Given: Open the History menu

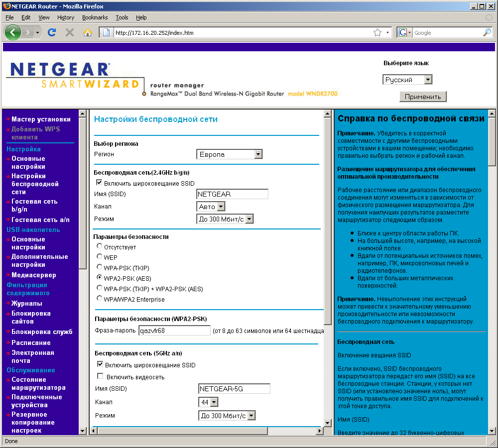Looking at the screenshot, I should [66, 17].
